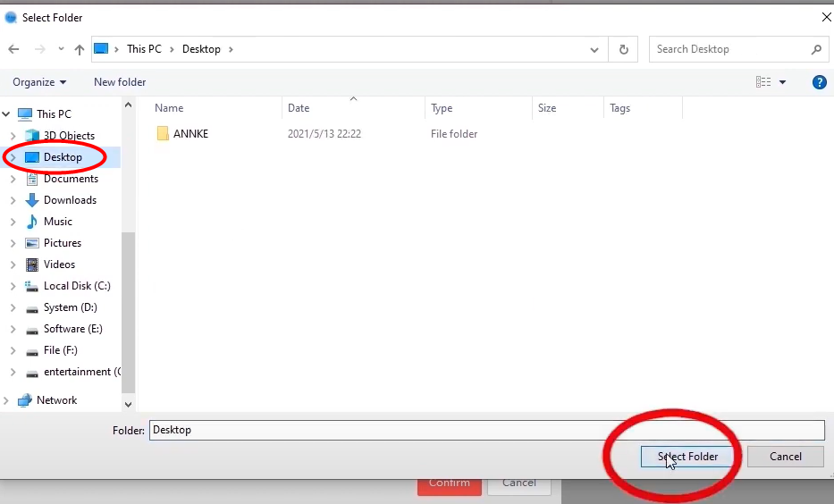Open the Organize menu

(39, 82)
